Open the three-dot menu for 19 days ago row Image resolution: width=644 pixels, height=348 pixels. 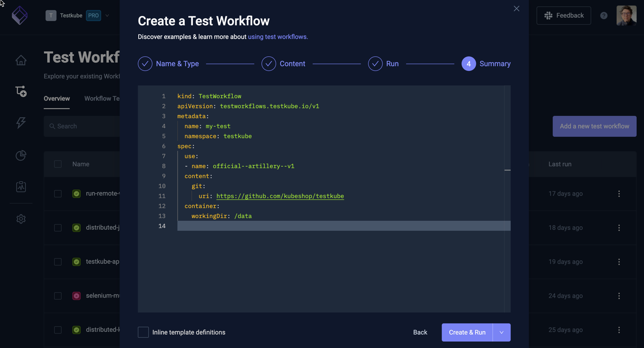[619, 262]
